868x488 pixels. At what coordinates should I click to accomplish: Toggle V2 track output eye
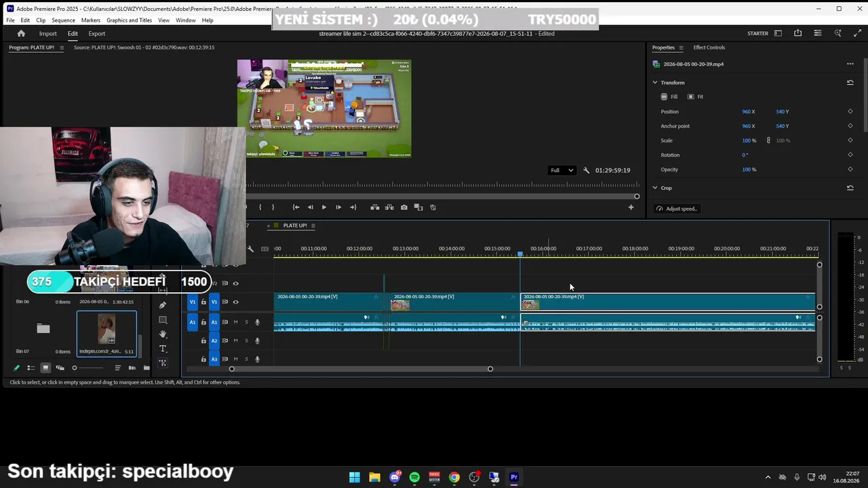[x=236, y=283]
